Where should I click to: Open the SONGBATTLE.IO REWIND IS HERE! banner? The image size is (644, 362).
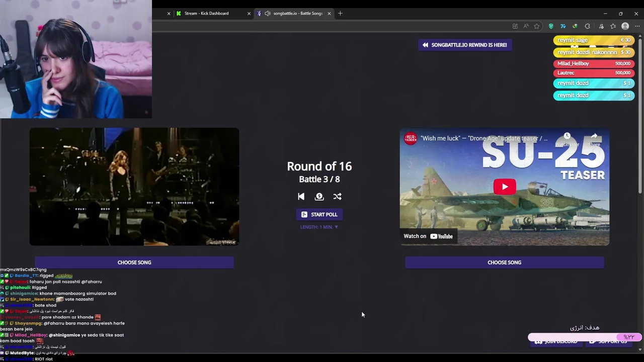[x=465, y=45]
